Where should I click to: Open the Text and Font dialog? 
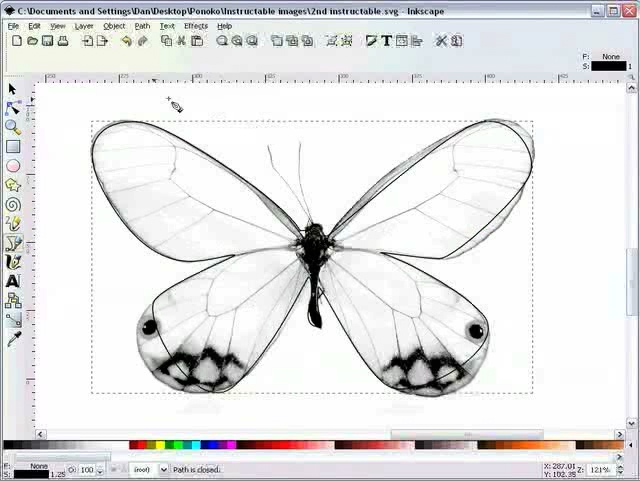click(387, 41)
